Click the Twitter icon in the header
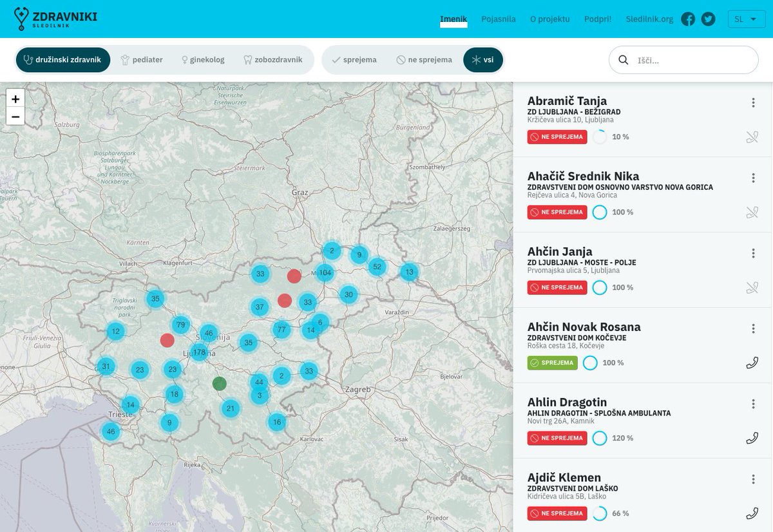The height and width of the screenshot is (532, 773). (708, 19)
